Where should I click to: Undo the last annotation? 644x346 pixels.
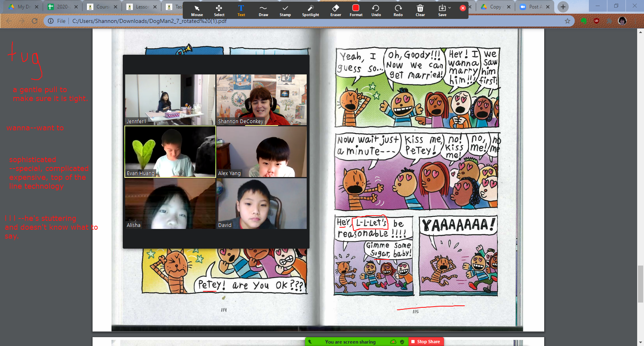click(376, 10)
